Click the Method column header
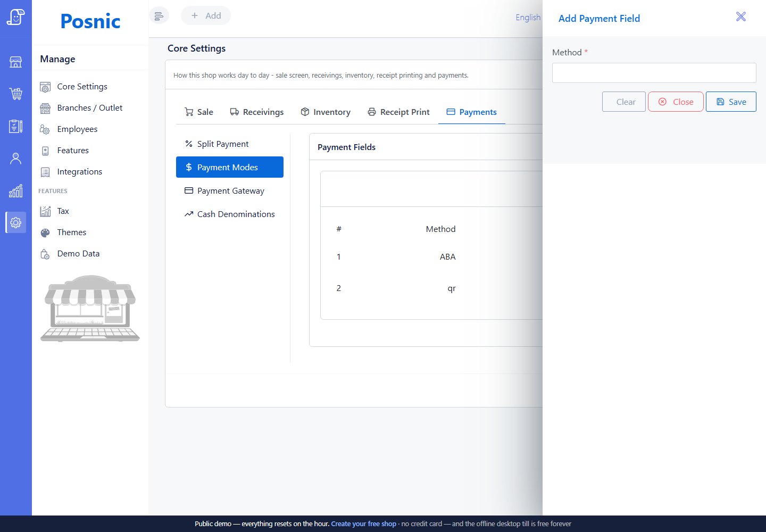This screenshot has height=532, width=766. (440, 229)
